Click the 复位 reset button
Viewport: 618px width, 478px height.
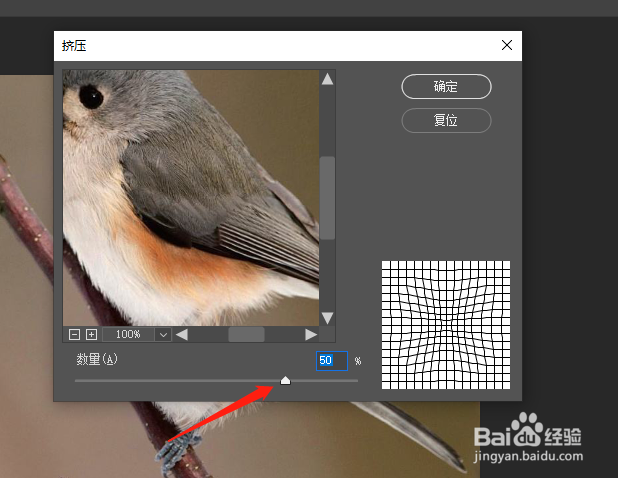pos(446,120)
